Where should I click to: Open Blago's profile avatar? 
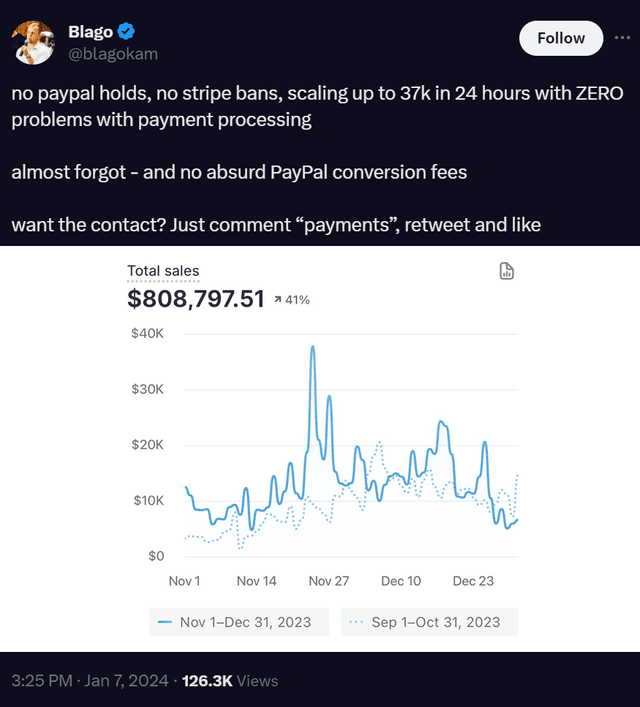[x=33, y=42]
